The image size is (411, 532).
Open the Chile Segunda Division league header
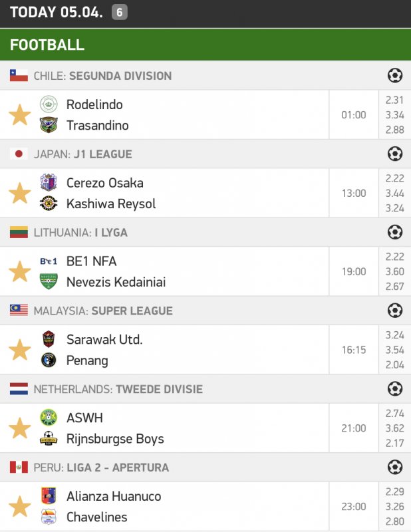[x=102, y=76]
